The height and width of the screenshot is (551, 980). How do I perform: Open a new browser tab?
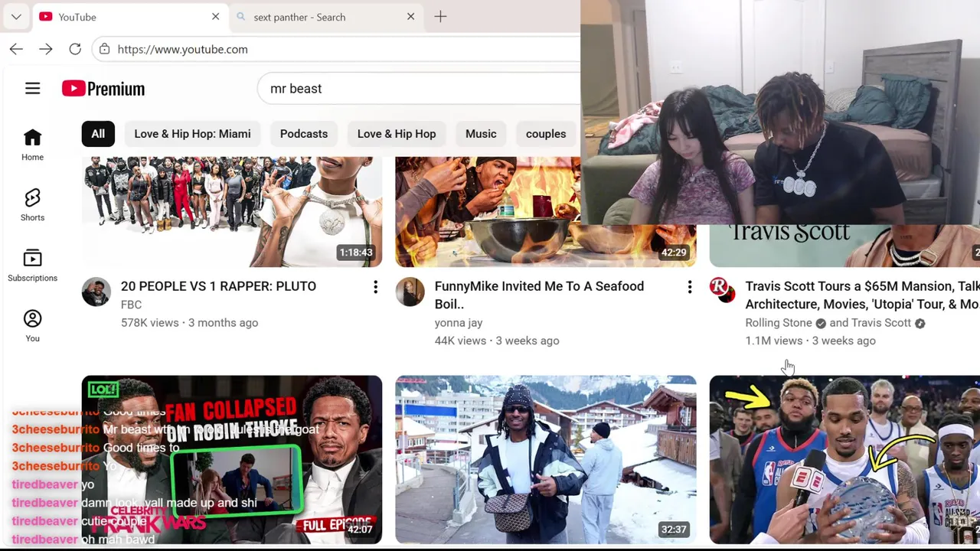tap(440, 17)
